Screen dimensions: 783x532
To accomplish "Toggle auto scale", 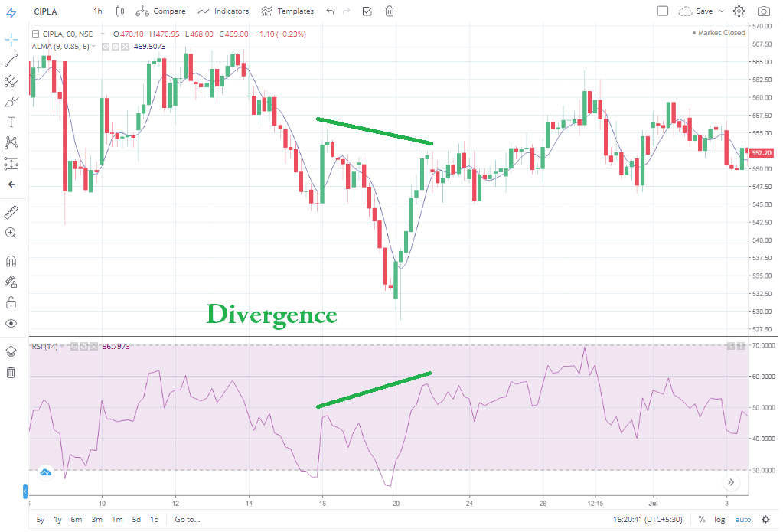I will coord(743,520).
